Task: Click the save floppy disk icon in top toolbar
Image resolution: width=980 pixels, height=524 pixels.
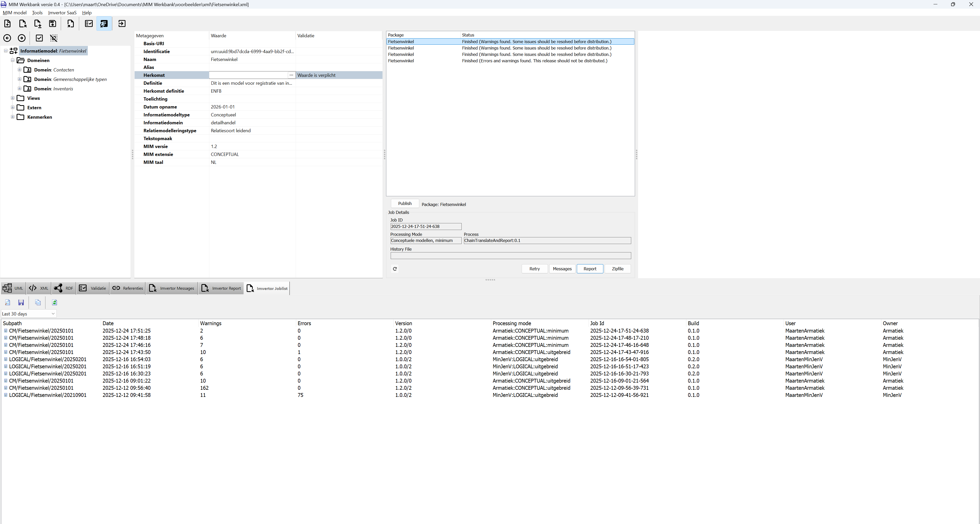Action: (x=53, y=23)
